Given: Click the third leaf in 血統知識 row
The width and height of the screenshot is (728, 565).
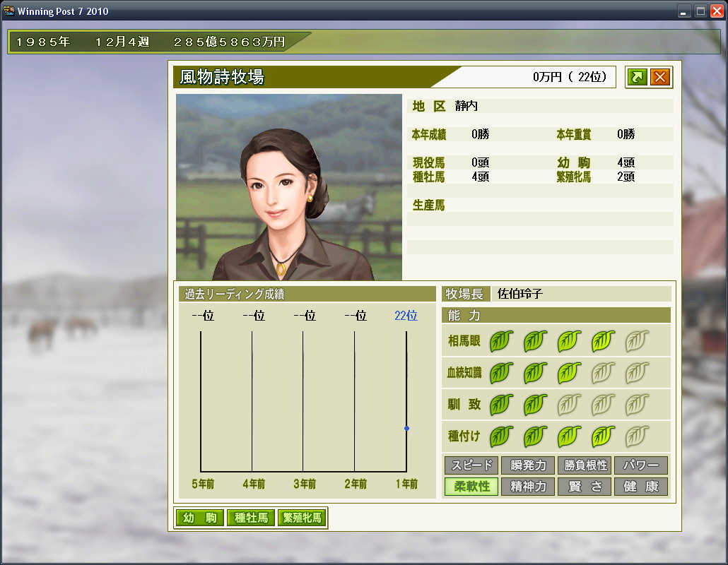Looking at the screenshot, I should tap(569, 373).
